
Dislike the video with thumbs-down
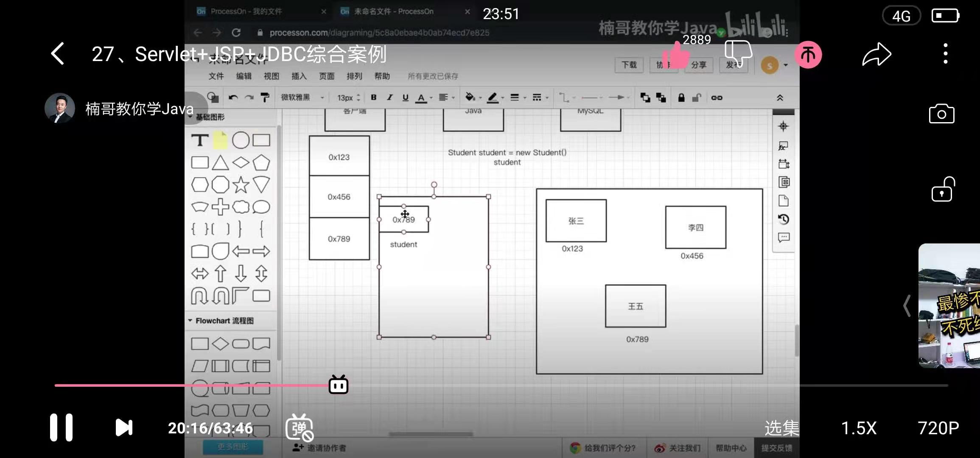click(x=738, y=54)
